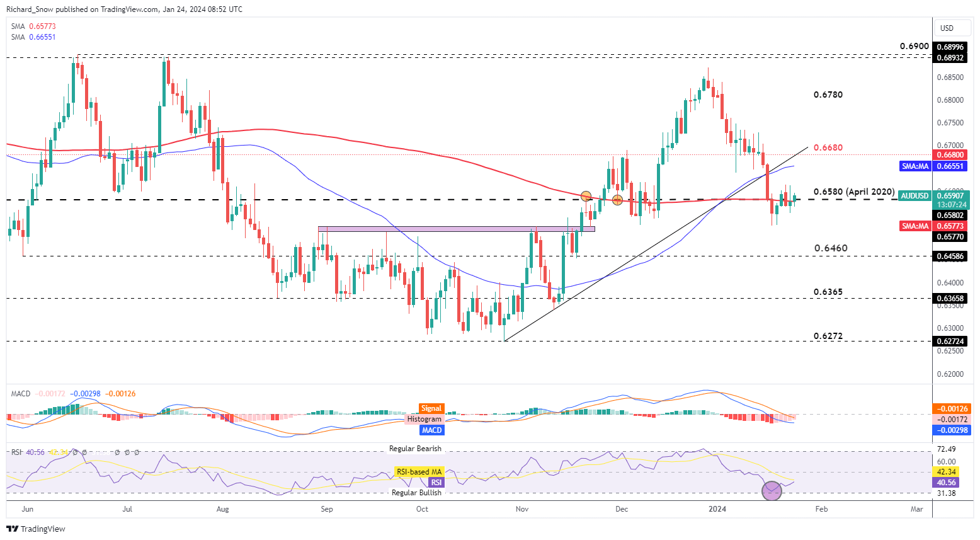
Task: Click the 13:07:24 candle countdown timer
Action: tap(952, 205)
